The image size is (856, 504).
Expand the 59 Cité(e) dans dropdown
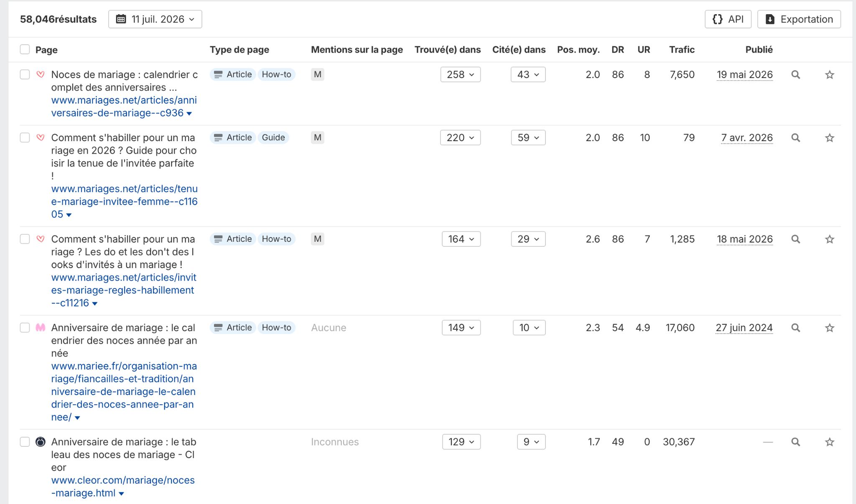528,137
